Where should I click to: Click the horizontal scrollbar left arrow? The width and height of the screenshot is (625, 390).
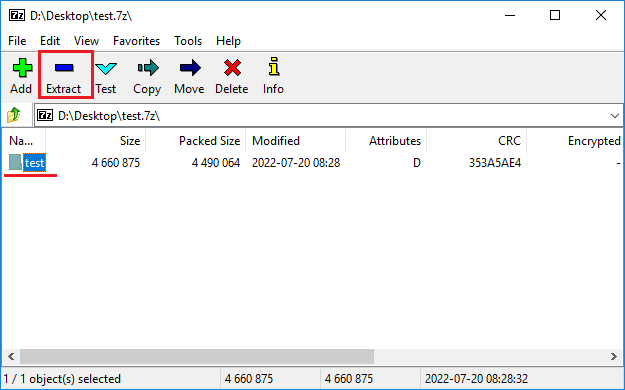(11, 357)
